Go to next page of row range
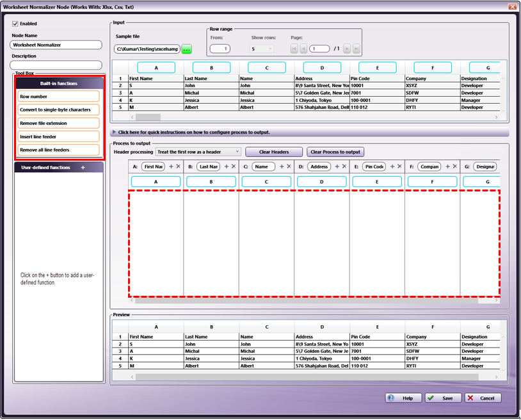The image size is (521, 420). (347, 49)
